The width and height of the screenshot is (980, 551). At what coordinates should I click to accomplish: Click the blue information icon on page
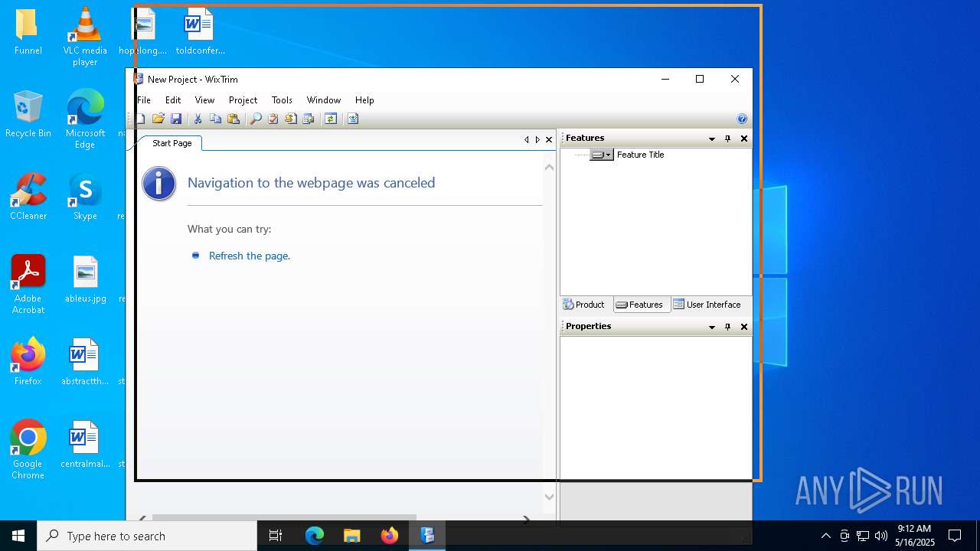tap(159, 184)
